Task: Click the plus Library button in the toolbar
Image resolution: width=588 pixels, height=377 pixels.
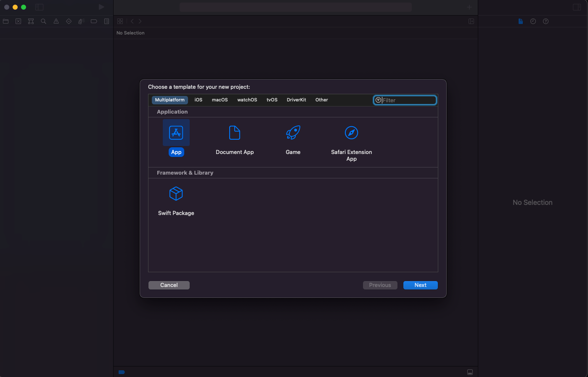Action: (x=469, y=7)
